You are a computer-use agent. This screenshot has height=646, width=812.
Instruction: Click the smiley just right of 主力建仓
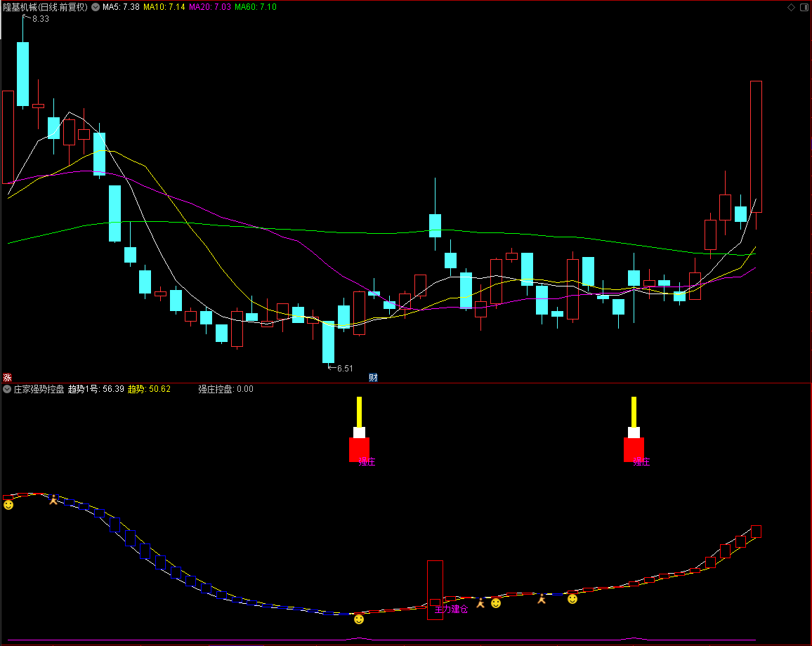(x=496, y=603)
